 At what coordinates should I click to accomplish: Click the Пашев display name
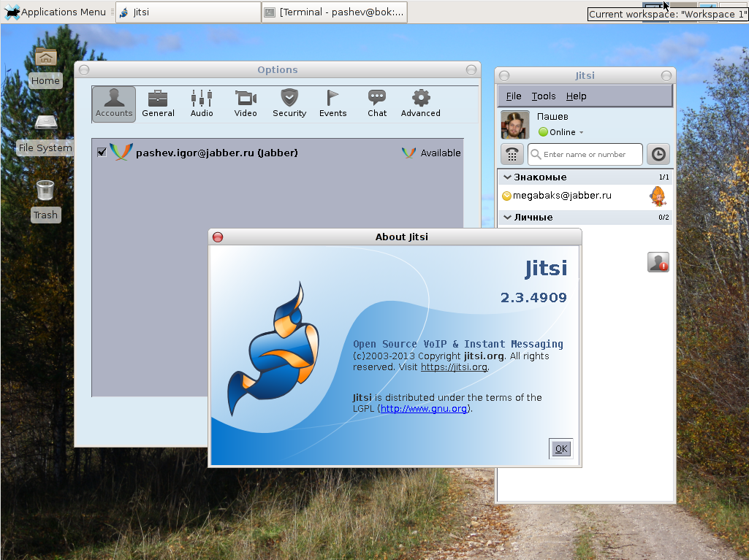(552, 117)
